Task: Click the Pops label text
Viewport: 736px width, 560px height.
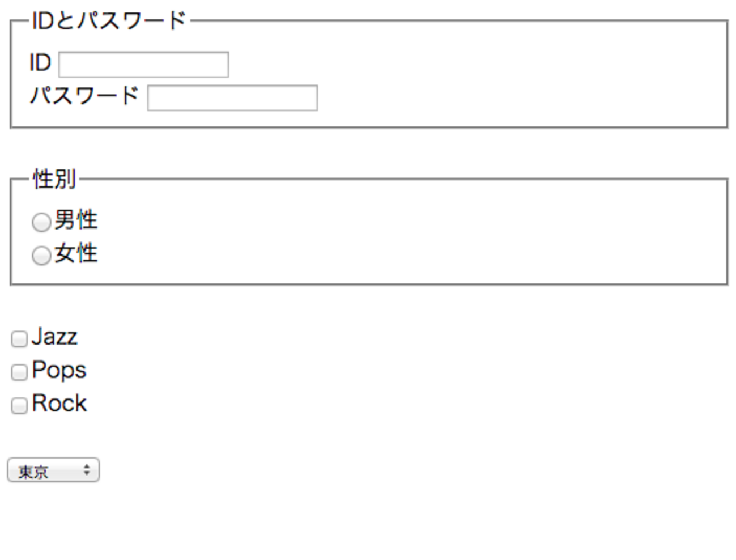Action: coord(59,370)
